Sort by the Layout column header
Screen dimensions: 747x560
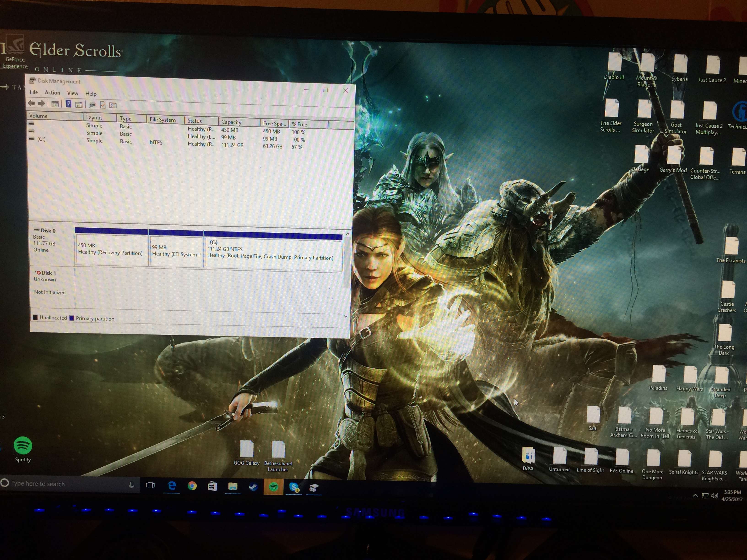pos(100,118)
